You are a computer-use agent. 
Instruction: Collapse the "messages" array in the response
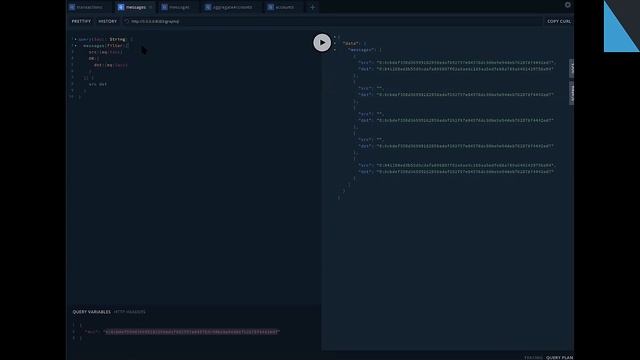click(335, 50)
